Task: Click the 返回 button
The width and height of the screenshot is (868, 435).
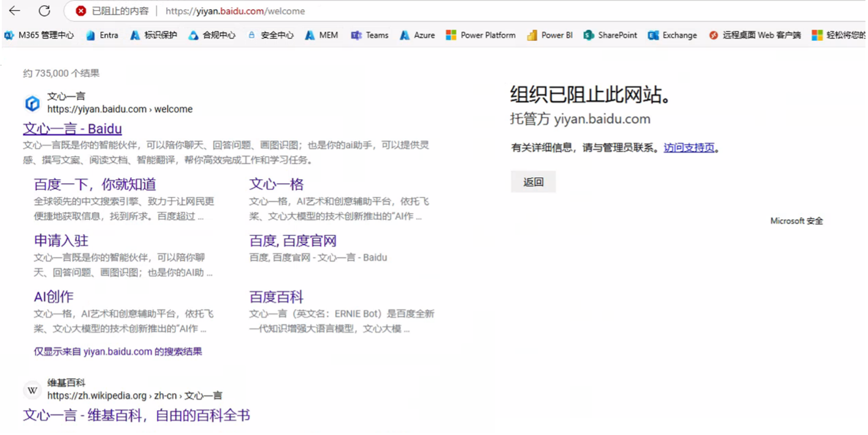Action: pyautogui.click(x=533, y=182)
